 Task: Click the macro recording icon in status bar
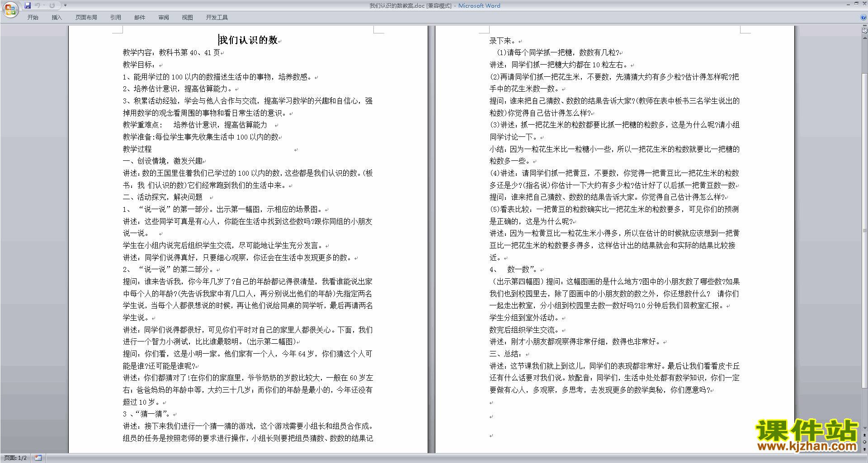[38, 458]
